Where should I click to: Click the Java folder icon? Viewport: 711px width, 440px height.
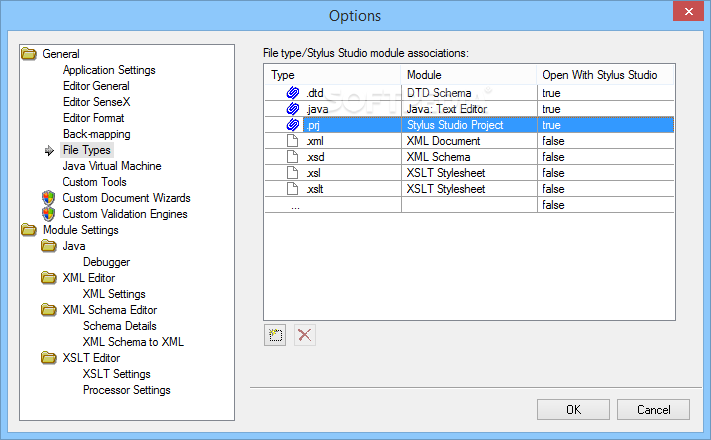49,246
